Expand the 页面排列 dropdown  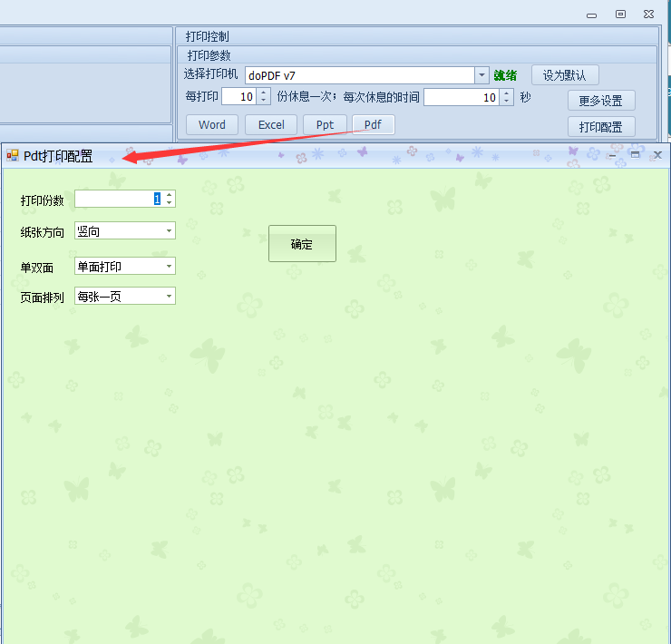tap(169, 296)
